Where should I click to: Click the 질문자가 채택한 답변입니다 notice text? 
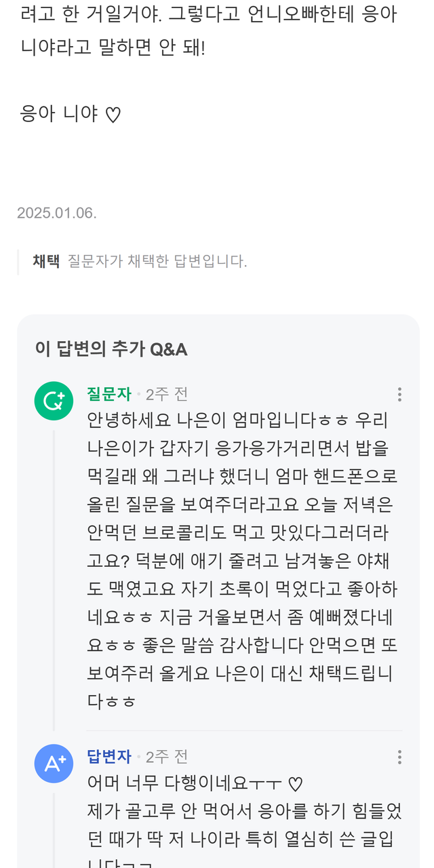pyautogui.click(x=157, y=261)
